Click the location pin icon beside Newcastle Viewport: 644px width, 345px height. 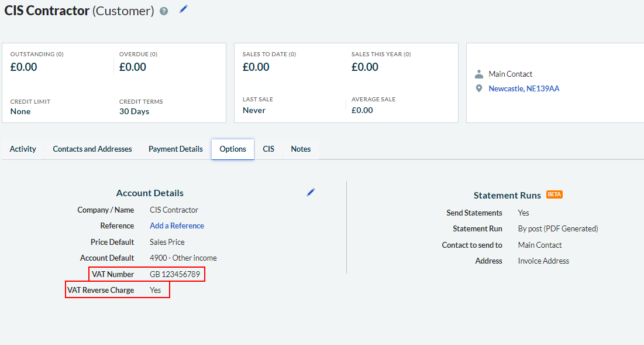479,88
